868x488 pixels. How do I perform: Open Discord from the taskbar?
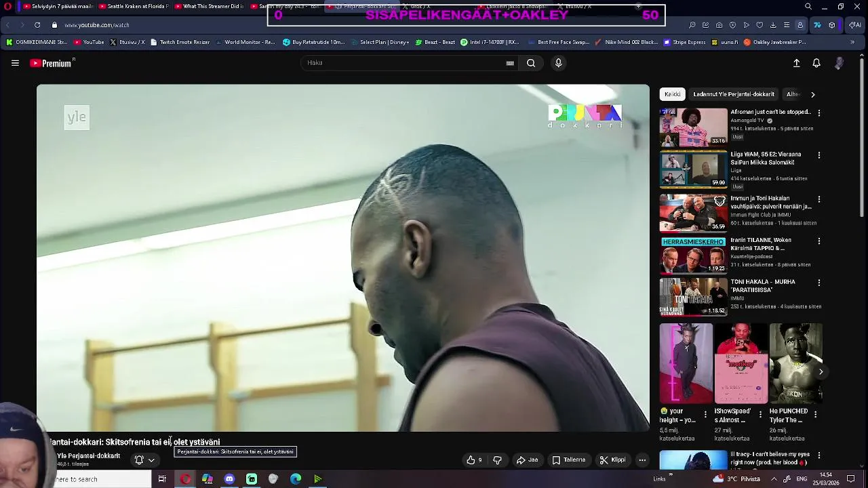click(229, 479)
